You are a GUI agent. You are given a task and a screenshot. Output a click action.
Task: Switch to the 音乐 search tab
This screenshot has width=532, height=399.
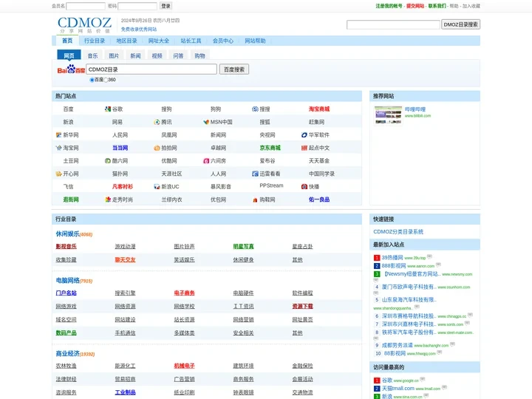coord(92,55)
